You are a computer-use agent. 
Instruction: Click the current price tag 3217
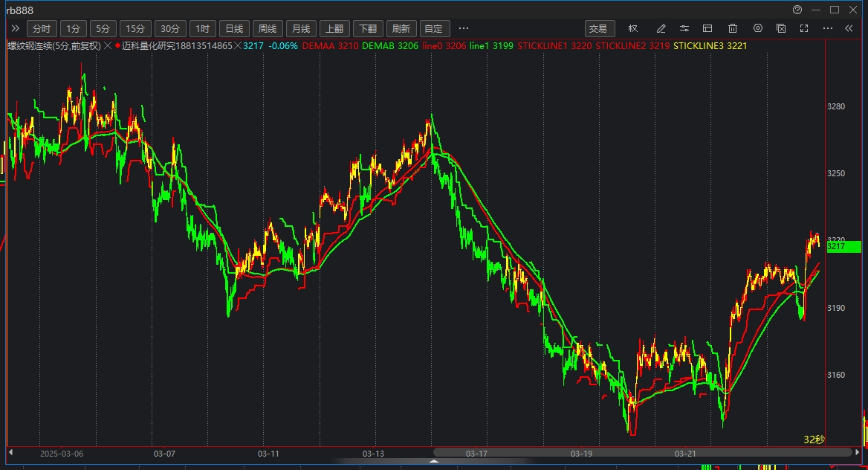[x=843, y=247]
